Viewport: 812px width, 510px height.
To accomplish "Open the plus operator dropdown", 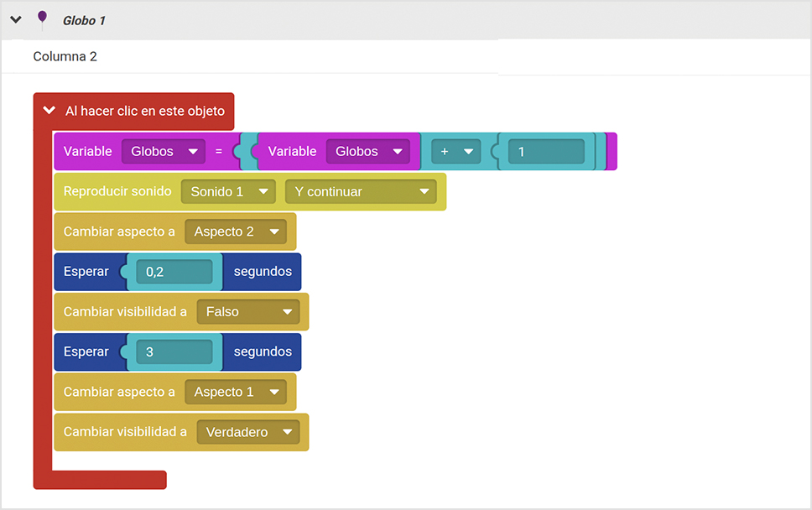I will pos(456,151).
